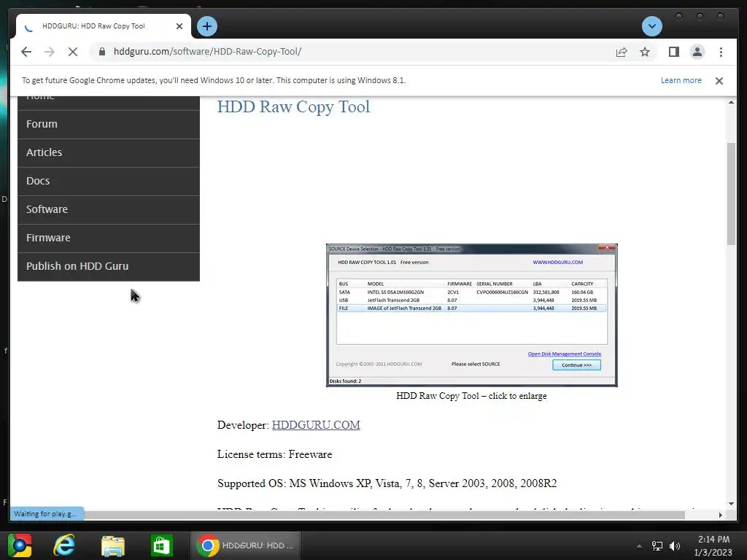
Task: Open the side panel button
Action: 673,52
